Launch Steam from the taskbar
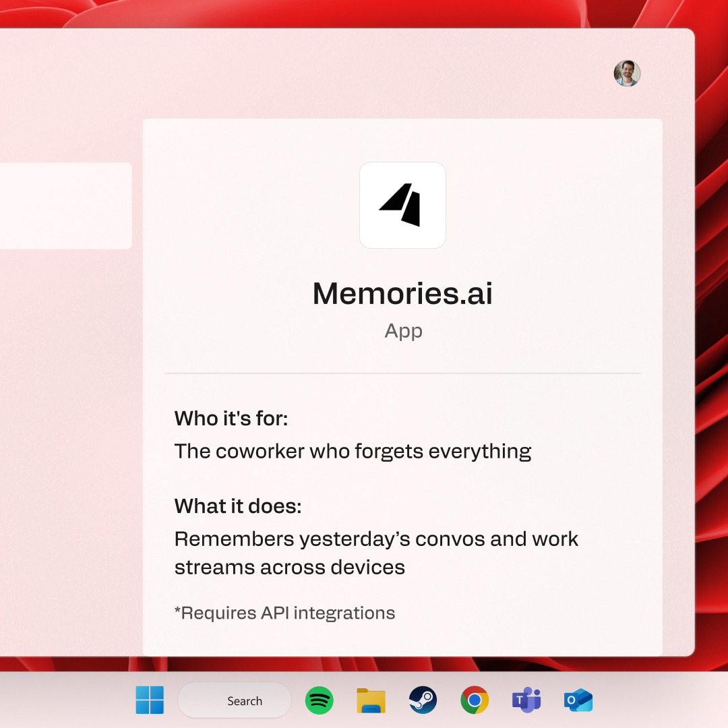 point(423,700)
